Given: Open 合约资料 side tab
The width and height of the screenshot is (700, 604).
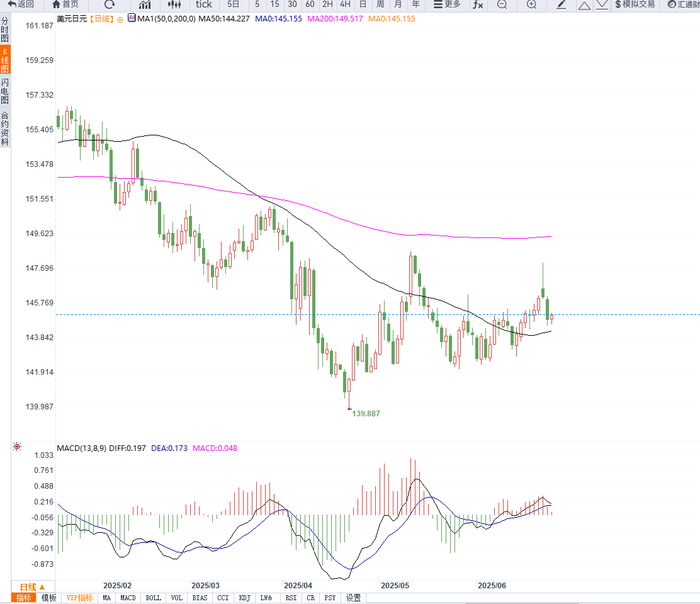Looking at the screenshot, I should coord(5,128).
